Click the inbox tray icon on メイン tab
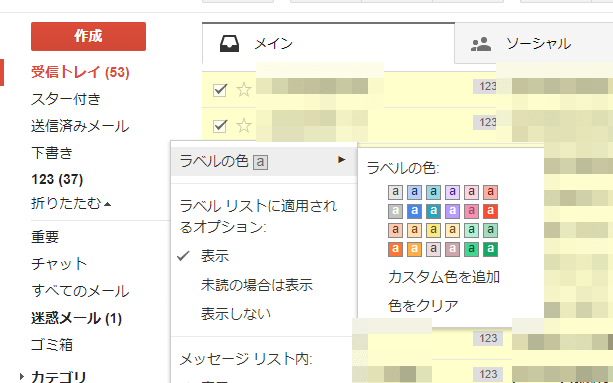613x383 pixels. pos(229,44)
